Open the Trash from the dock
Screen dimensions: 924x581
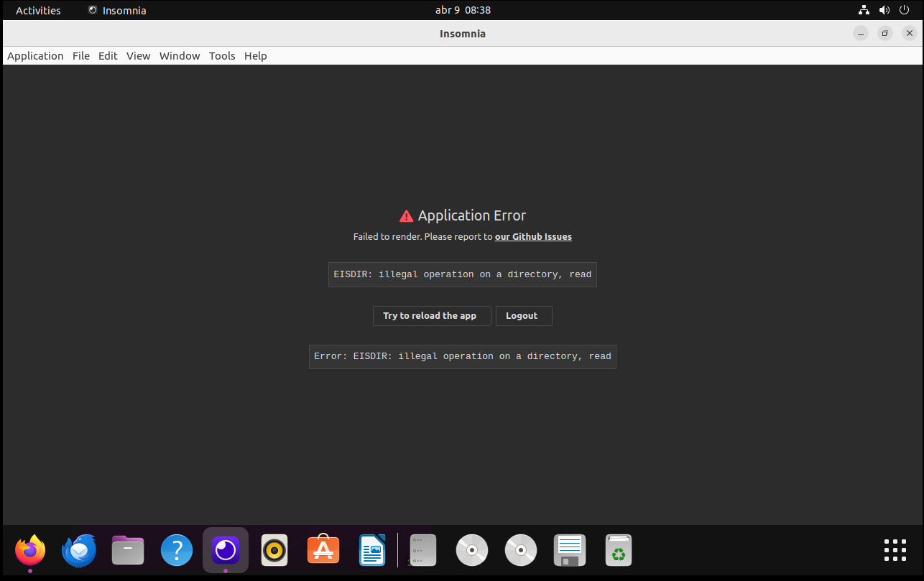point(619,551)
